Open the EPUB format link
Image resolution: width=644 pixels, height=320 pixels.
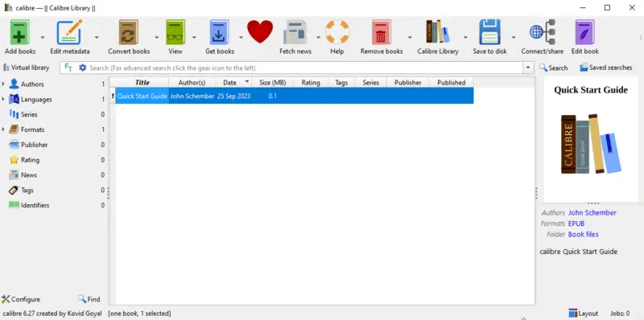point(576,224)
